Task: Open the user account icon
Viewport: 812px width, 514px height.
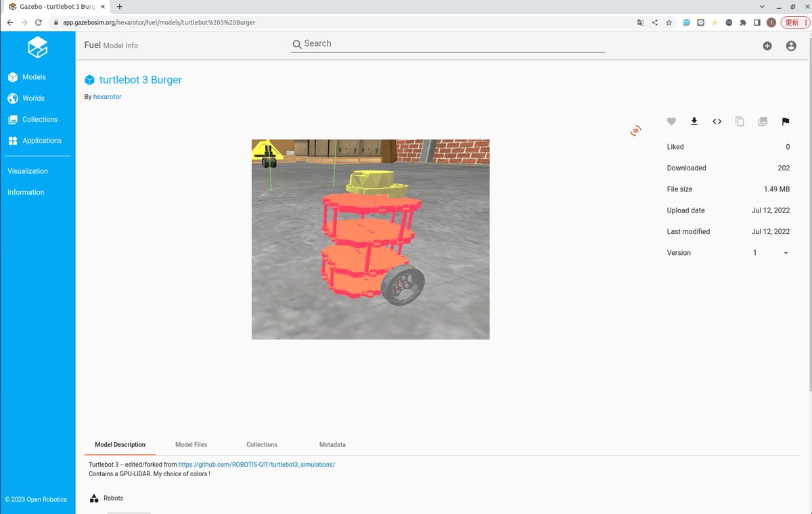Action: coord(791,46)
